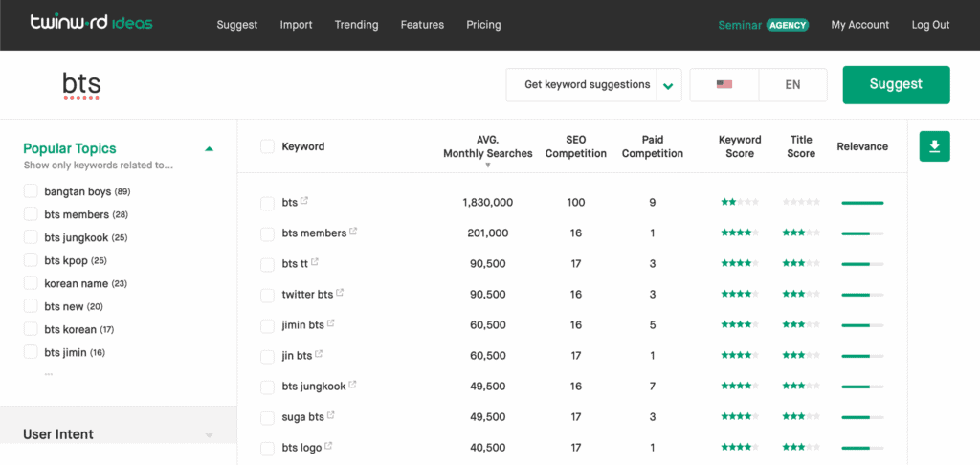Click the 1,830,000 monthly searches value
This screenshot has width=980, height=465.
tap(488, 203)
